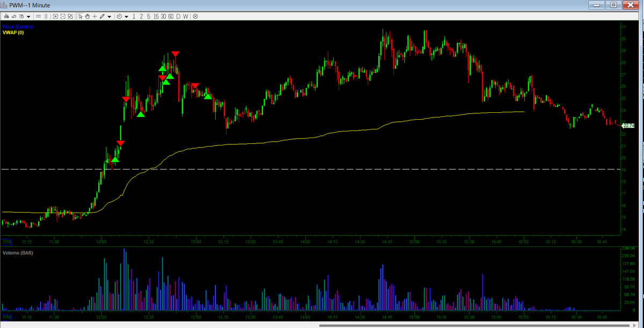Click the chart studies icon in toolbar
644x328 pixels.
pos(7,16)
